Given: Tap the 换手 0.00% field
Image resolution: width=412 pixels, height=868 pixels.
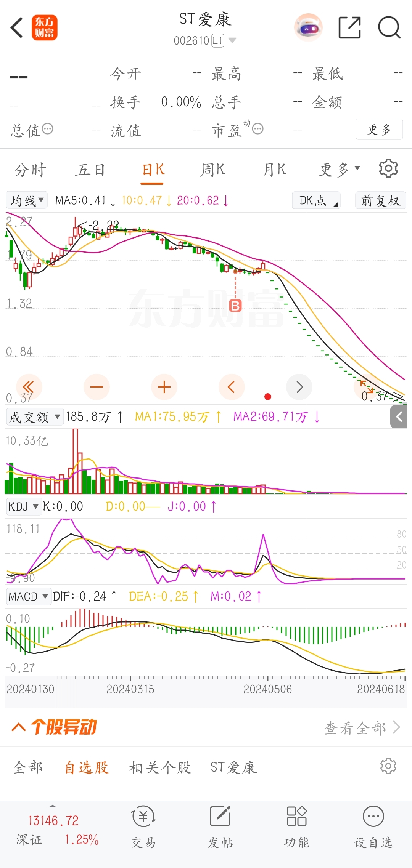Looking at the screenshot, I should tap(156, 102).
